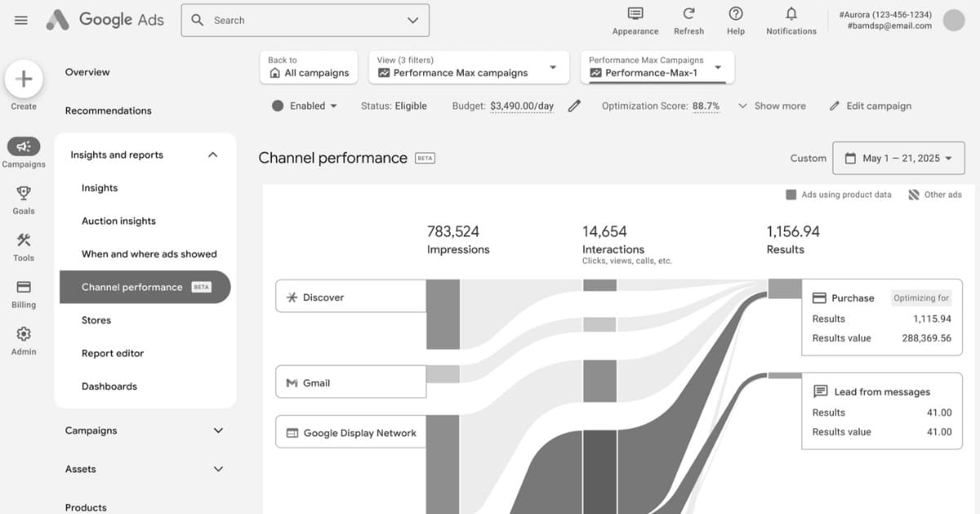This screenshot has height=514, width=980.
Task: Select Auction insights
Action: pyautogui.click(x=118, y=221)
